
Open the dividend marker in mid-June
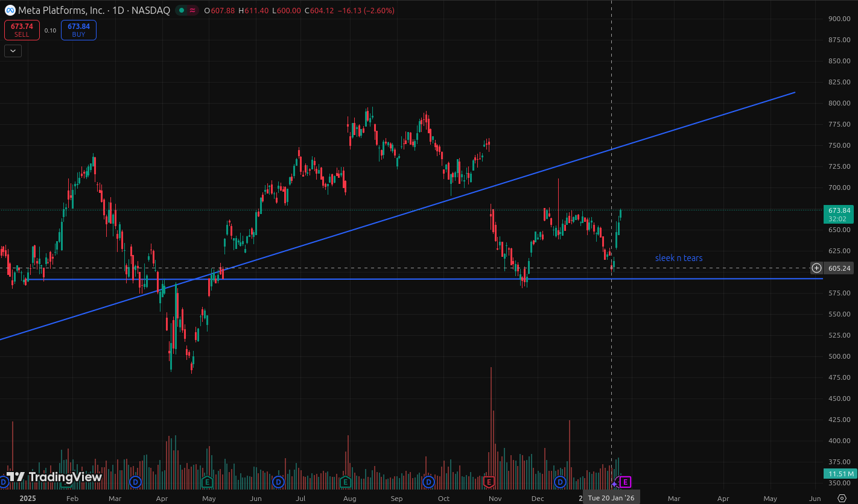(x=278, y=482)
